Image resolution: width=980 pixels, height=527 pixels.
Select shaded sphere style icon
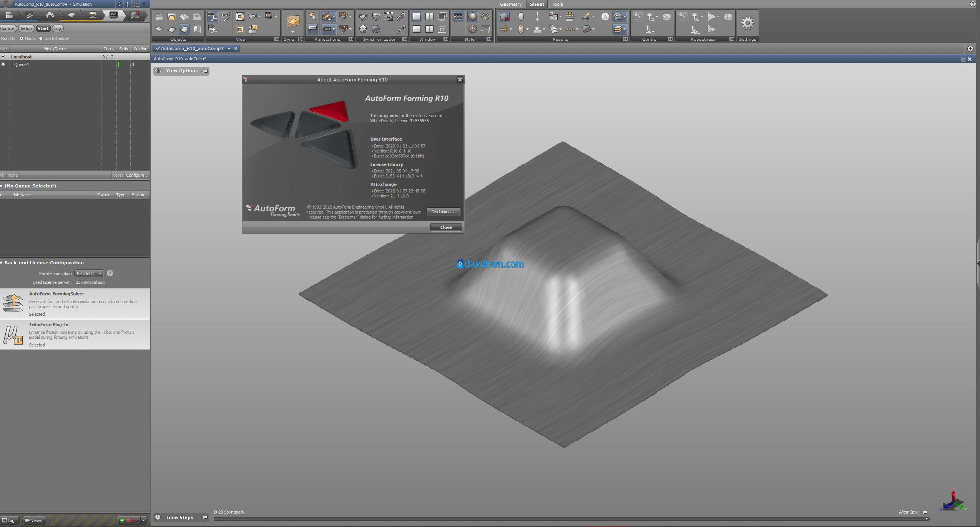(x=472, y=16)
